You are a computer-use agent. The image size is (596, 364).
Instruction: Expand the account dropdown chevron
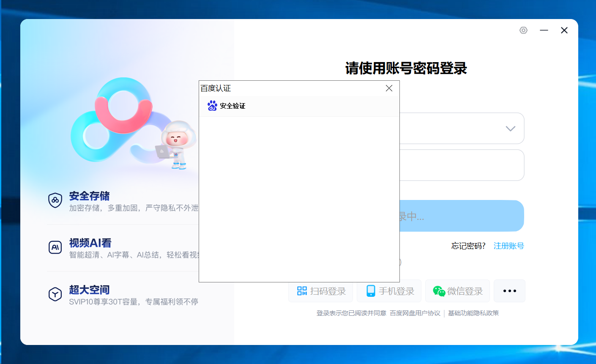pyautogui.click(x=511, y=129)
